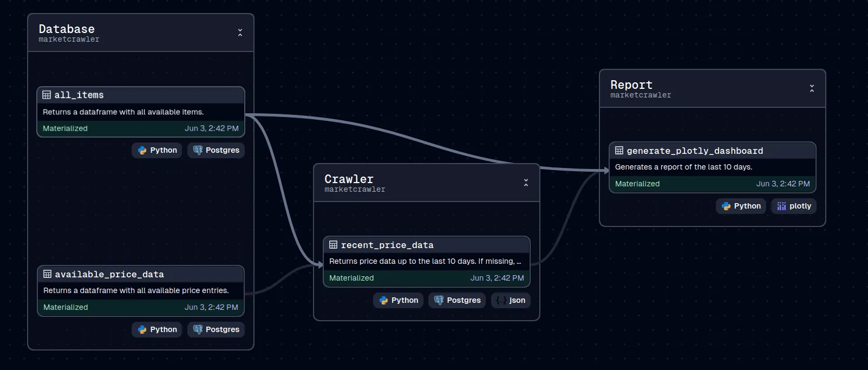
Task: Click the Jun 3 timestamp on recent_price_data
Action: (497, 278)
